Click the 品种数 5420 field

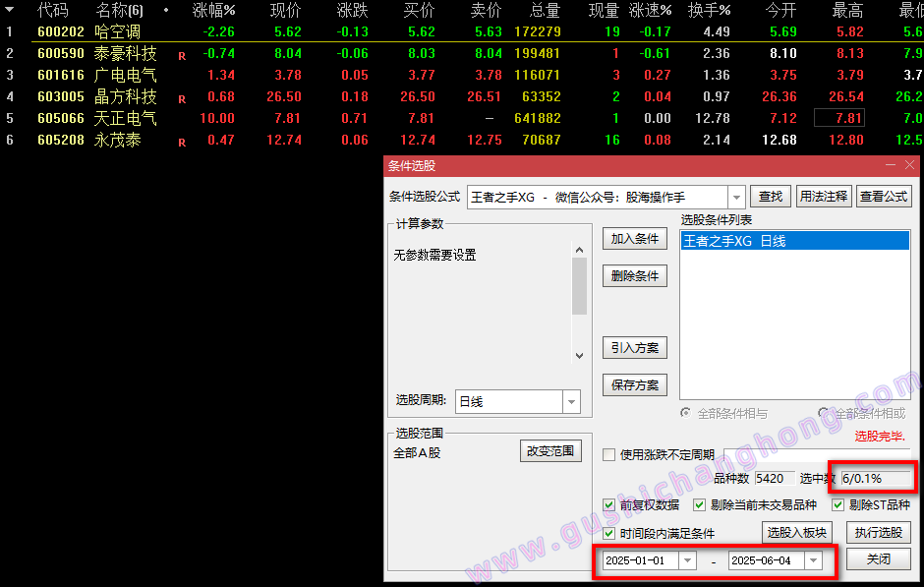(774, 479)
